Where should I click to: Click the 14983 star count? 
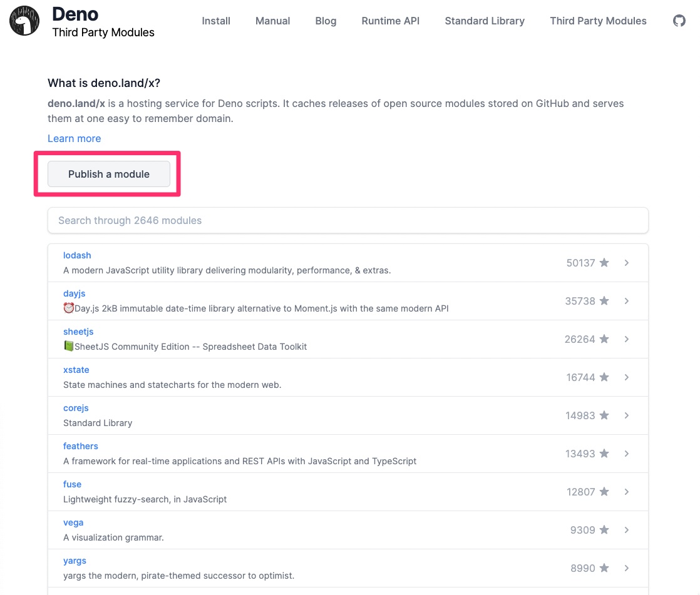click(x=580, y=415)
